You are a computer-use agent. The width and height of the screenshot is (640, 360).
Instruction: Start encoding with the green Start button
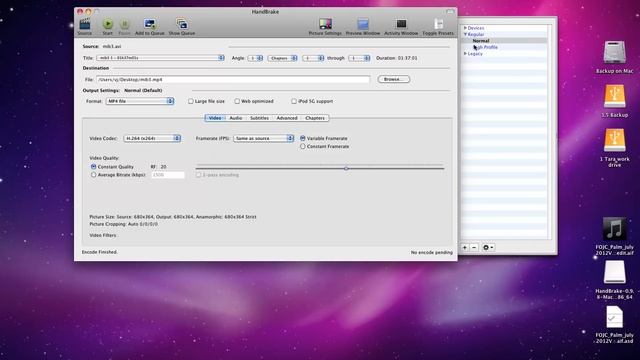click(108, 24)
